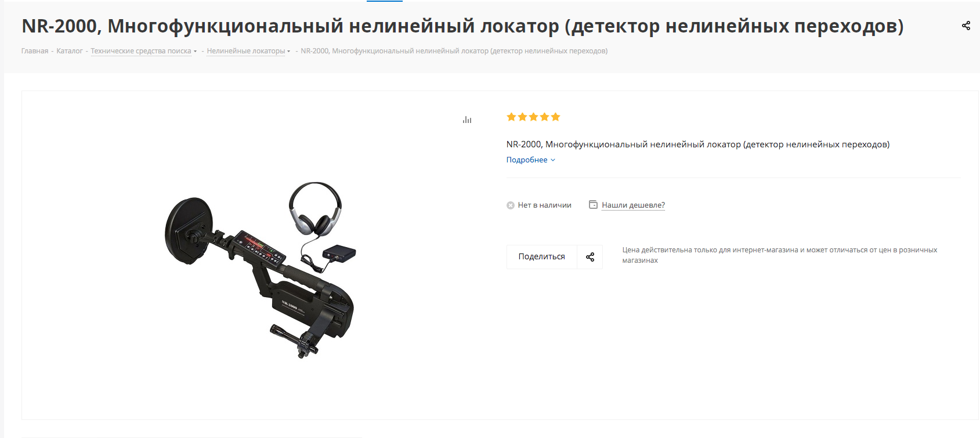Click the share icon next to Поделиться
This screenshot has height=438, width=980.
click(590, 257)
